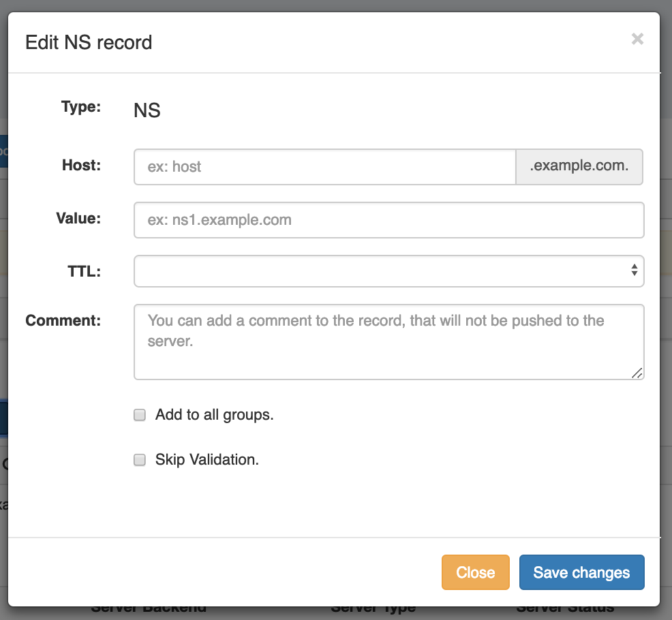Screen dimensions: 672x620
Task: Open the TTL dropdown
Action: click(x=382, y=270)
